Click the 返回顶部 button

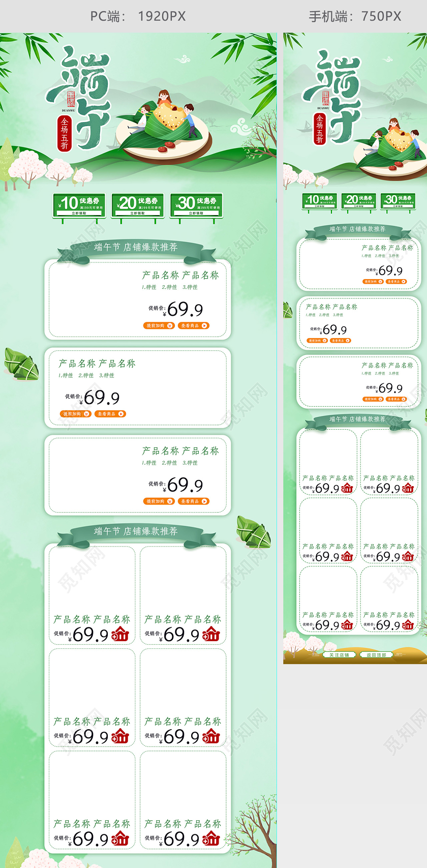point(377,655)
